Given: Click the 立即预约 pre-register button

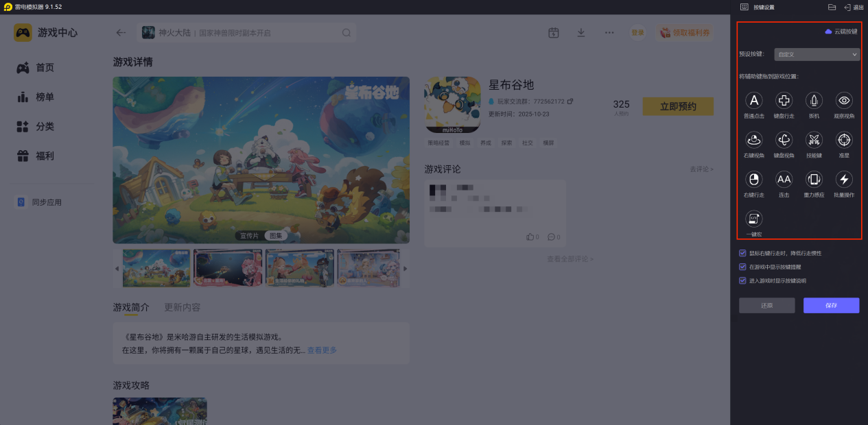Looking at the screenshot, I should click(x=678, y=106).
